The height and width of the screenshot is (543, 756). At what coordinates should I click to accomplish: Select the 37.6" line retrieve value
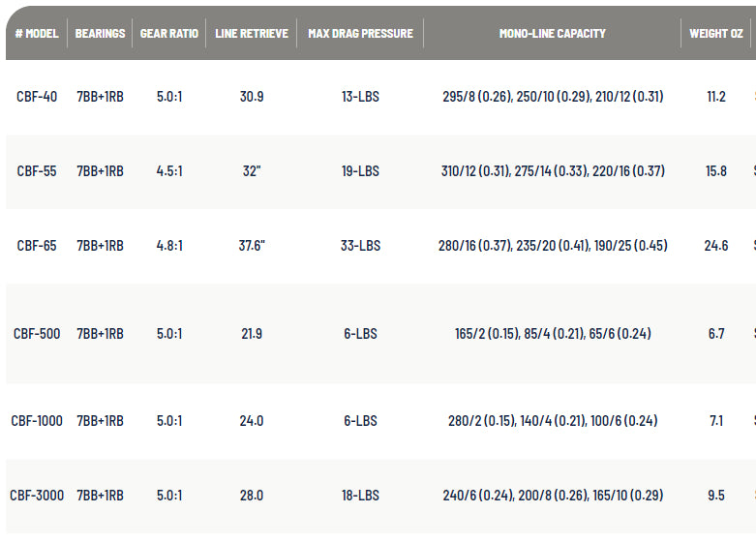coord(252,246)
